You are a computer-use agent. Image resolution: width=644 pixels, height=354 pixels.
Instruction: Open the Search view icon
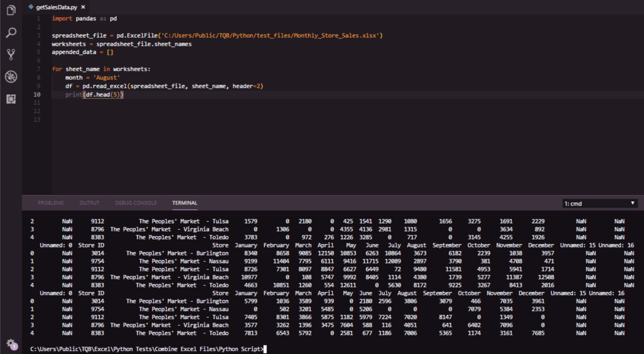coord(11,33)
